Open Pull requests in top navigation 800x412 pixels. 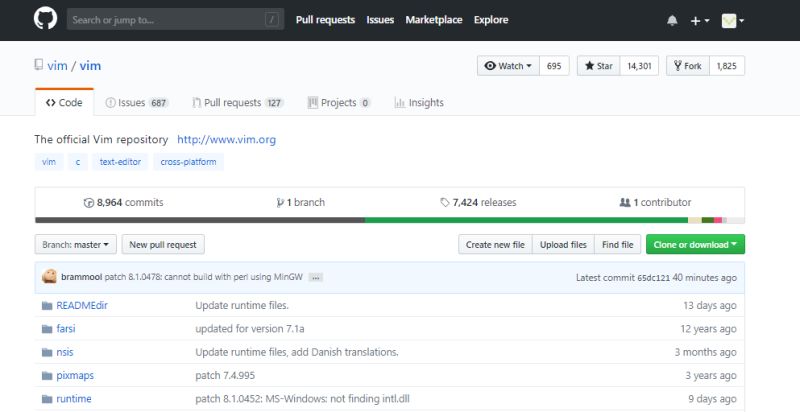pyautogui.click(x=325, y=20)
